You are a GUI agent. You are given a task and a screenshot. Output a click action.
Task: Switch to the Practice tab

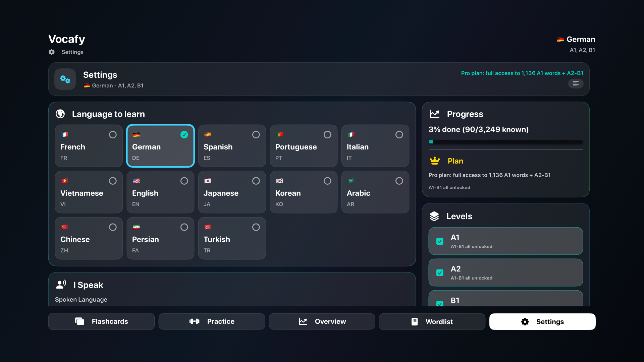click(x=212, y=321)
